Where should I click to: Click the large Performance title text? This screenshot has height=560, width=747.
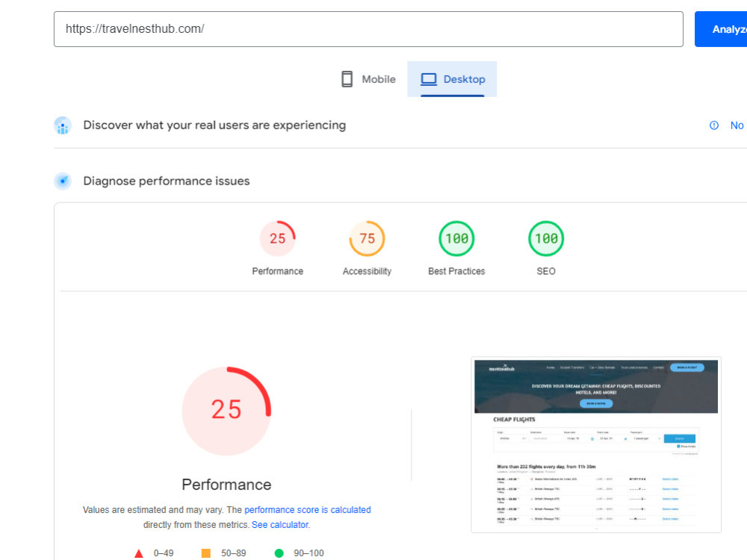click(226, 485)
